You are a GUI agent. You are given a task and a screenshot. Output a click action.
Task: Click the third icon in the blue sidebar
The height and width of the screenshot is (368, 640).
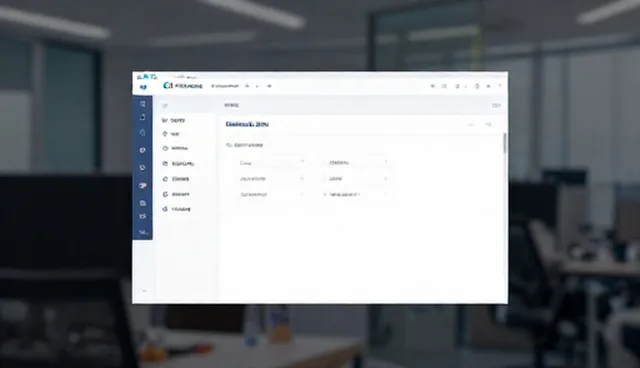(x=142, y=133)
